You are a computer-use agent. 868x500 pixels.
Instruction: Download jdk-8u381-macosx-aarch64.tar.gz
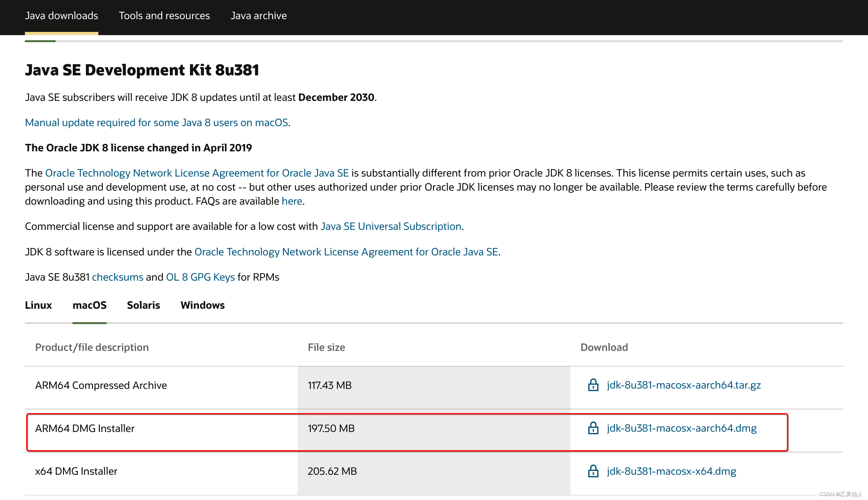tap(683, 385)
